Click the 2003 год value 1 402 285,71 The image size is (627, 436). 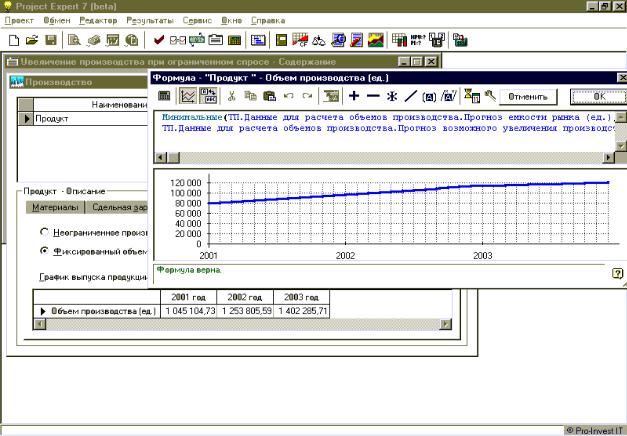(x=302, y=311)
